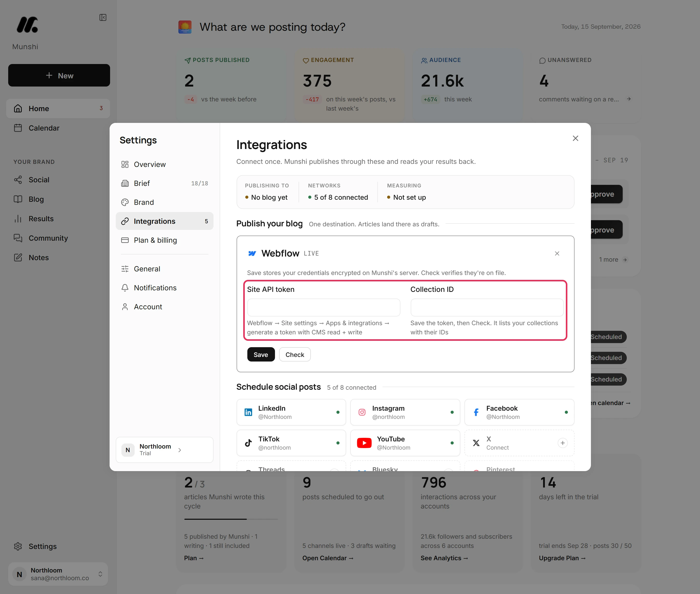Screen dimensions: 700x594
Task: Add X connection with plus icon
Action: 563,443
